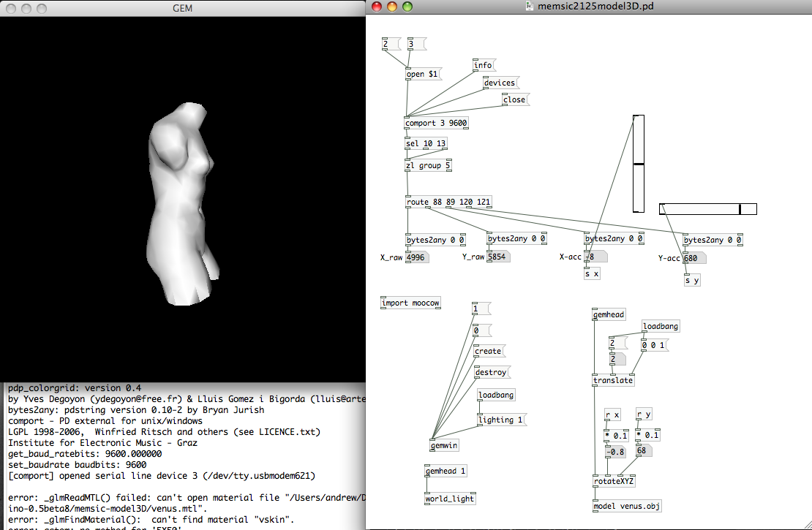812x530 pixels.
Task: Click the "X_raw" comment label
Action: click(x=391, y=257)
